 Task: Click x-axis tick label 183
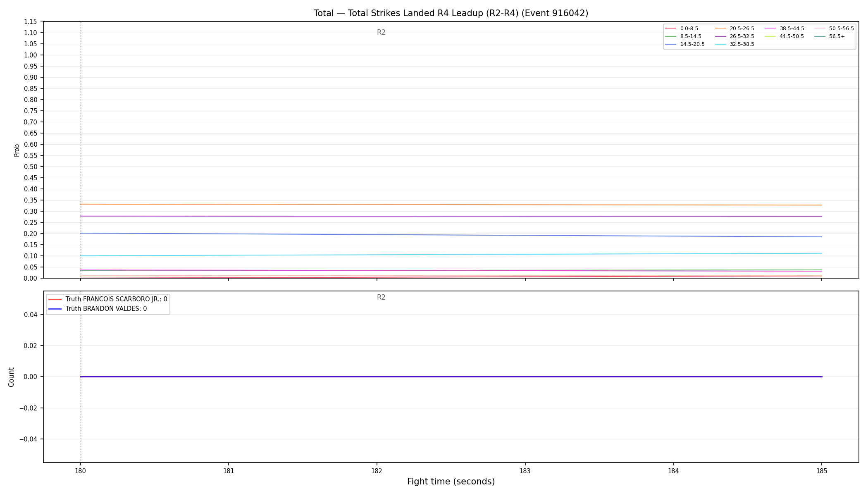tap(525, 471)
